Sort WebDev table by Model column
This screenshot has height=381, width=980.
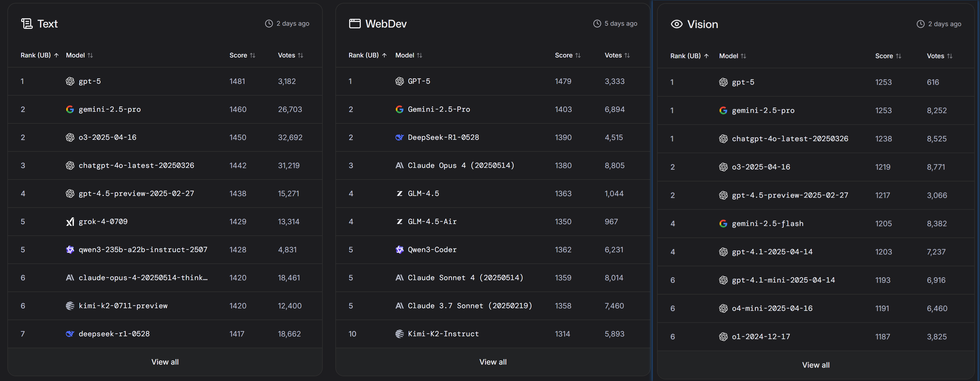[x=409, y=55]
